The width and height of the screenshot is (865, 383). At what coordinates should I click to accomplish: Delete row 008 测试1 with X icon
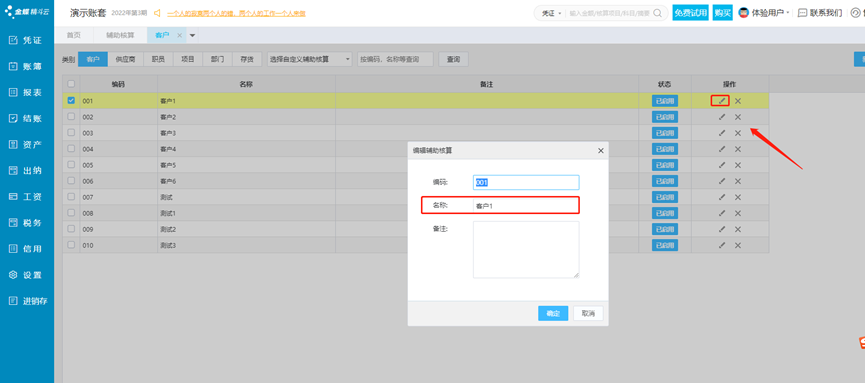point(738,213)
